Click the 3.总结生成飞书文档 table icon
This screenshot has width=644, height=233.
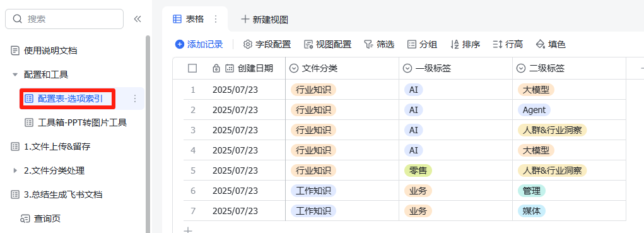[15, 194]
